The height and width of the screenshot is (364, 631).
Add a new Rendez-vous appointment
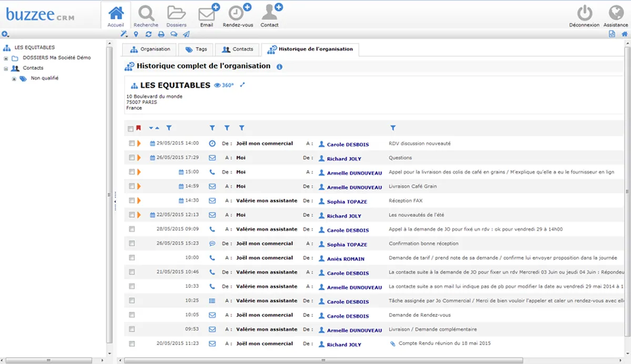click(239, 15)
